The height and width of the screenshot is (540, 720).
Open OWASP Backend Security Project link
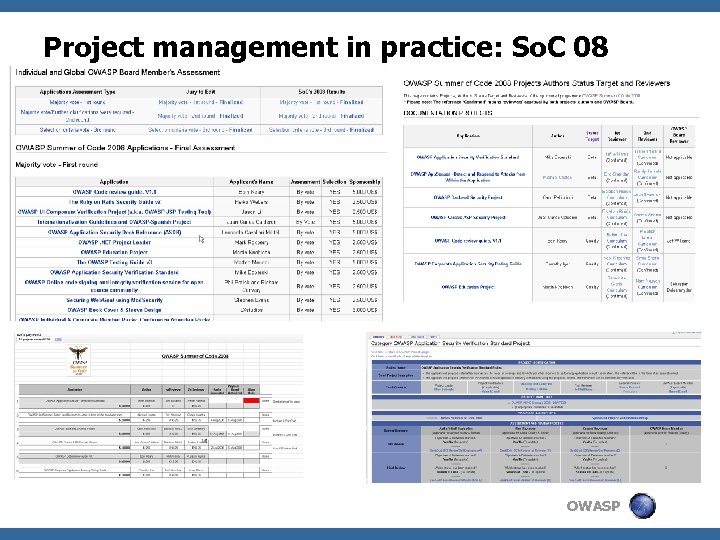467,197
